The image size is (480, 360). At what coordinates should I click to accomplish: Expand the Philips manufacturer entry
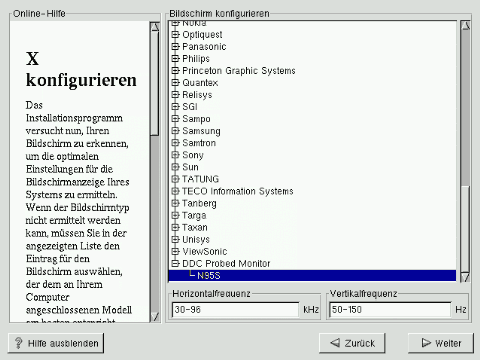(x=175, y=59)
